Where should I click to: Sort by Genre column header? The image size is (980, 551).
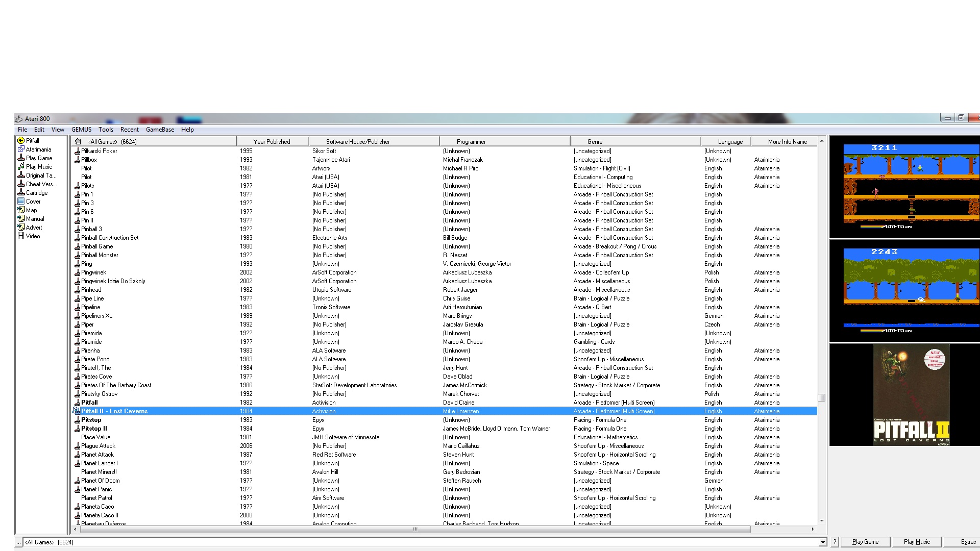635,141
